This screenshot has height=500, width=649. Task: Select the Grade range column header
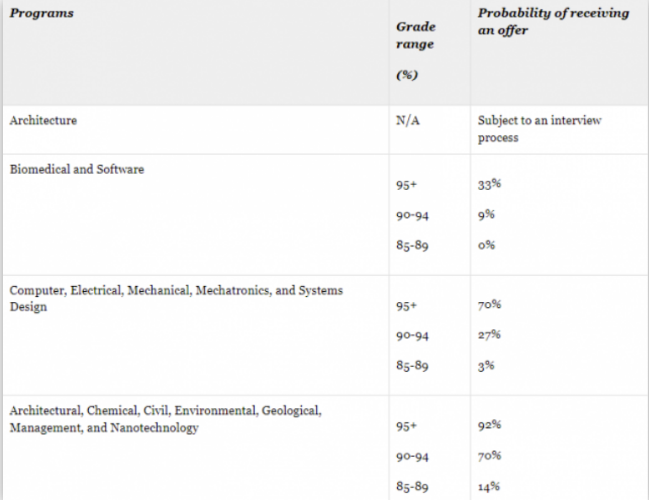[x=416, y=35]
